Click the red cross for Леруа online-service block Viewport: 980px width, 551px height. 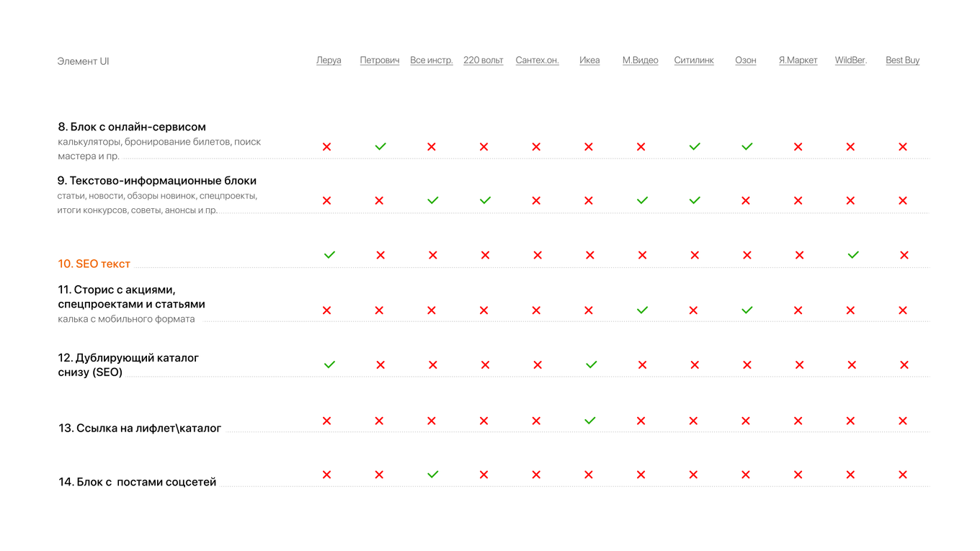(x=327, y=147)
